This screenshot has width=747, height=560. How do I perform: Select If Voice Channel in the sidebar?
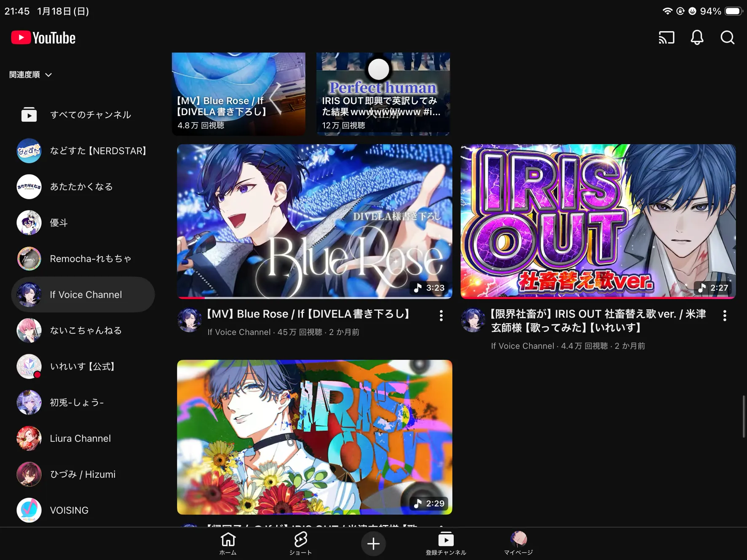point(83,295)
